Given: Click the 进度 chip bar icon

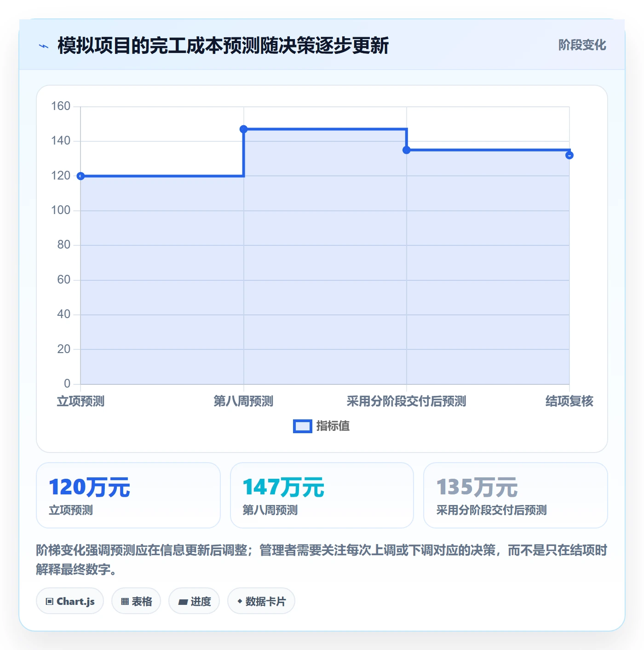Looking at the screenshot, I should 183,602.
